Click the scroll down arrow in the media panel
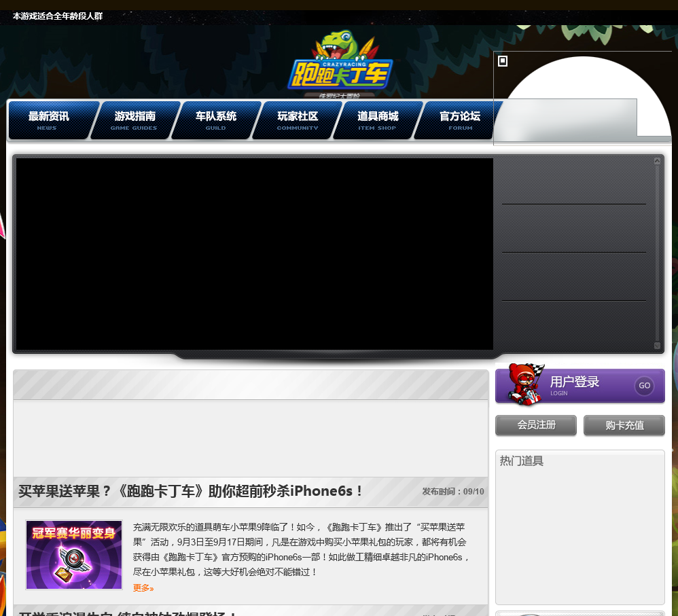Image resolution: width=678 pixels, height=616 pixels. 657,346
